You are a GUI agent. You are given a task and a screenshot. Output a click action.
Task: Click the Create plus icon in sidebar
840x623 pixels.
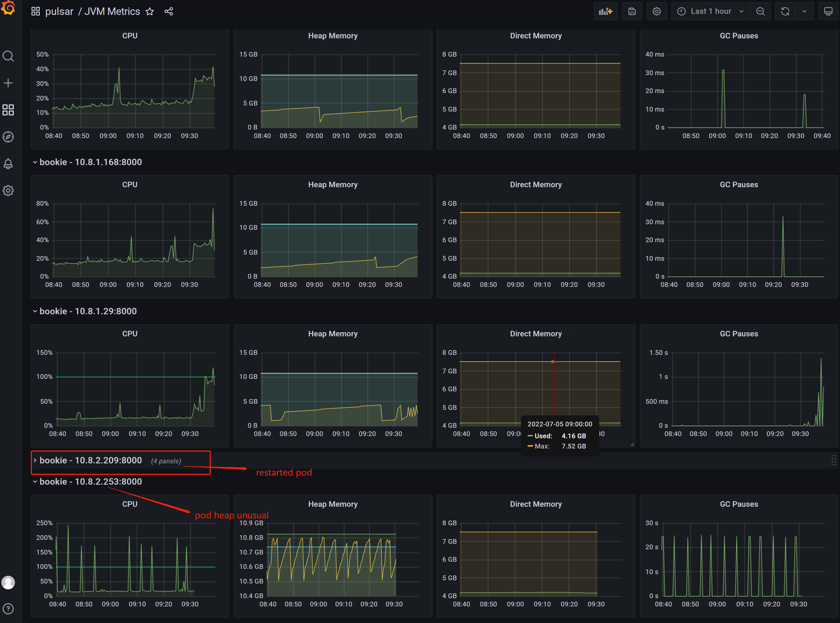(x=8, y=83)
